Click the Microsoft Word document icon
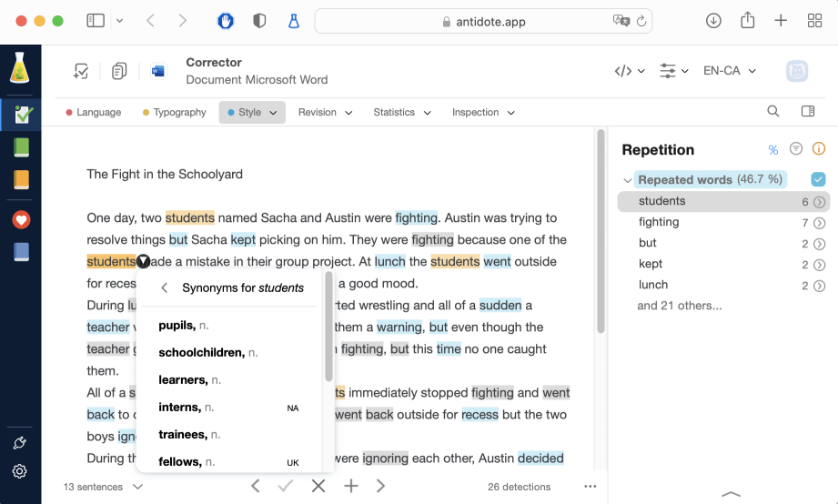 [158, 71]
